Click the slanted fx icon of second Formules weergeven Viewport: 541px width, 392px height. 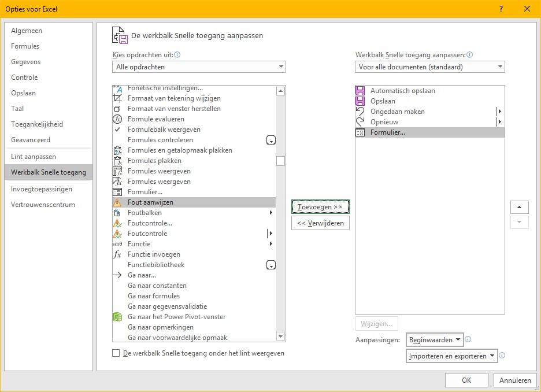click(x=117, y=182)
